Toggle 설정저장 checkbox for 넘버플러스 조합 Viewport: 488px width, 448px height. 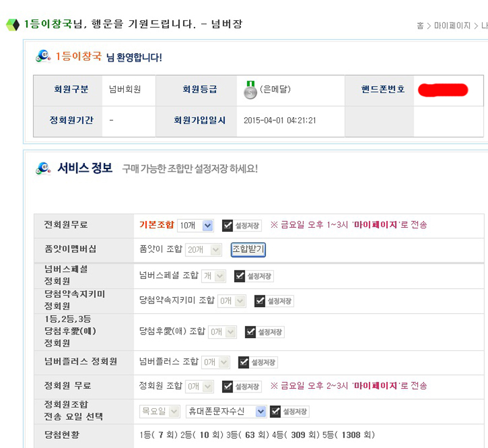tap(243, 362)
